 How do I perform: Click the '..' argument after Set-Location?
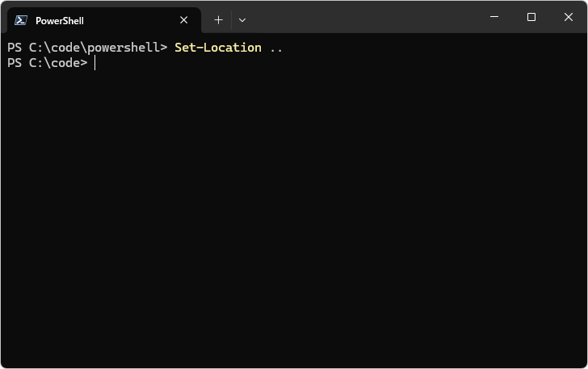pos(276,48)
